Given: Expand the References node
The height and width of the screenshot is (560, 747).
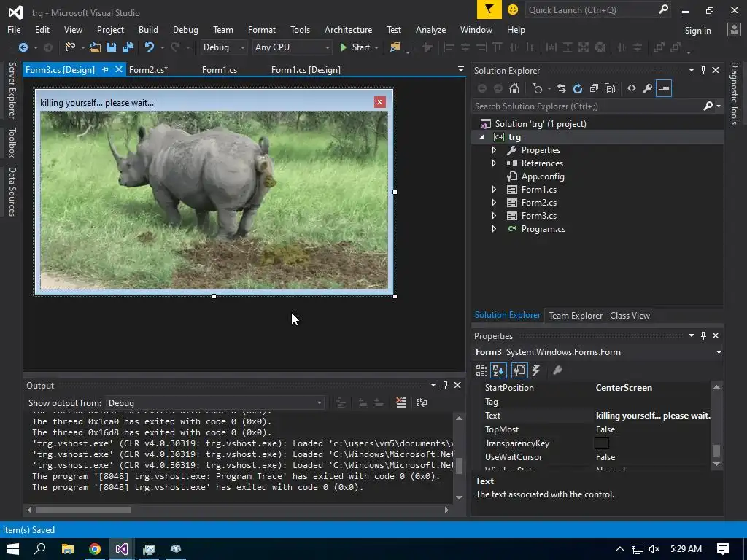Looking at the screenshot, I should click(x=494, y=163).
